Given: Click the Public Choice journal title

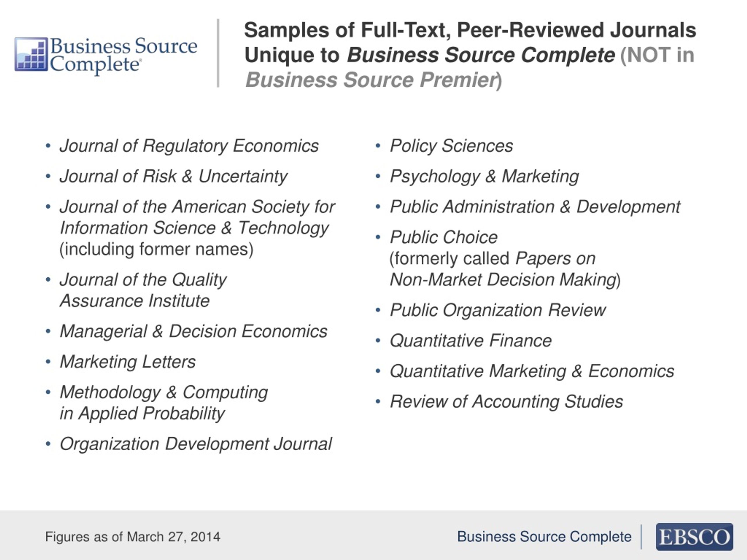Looking at the screenshot, I should 444,237.
